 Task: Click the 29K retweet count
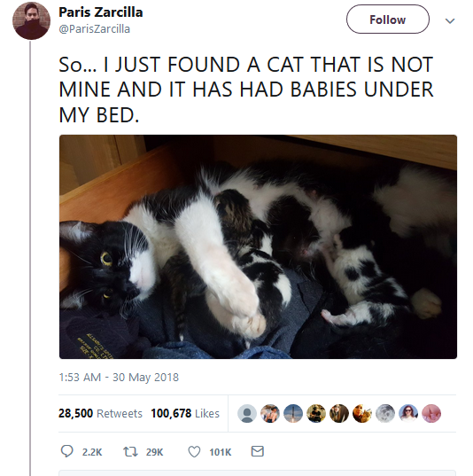coord(155,452)
